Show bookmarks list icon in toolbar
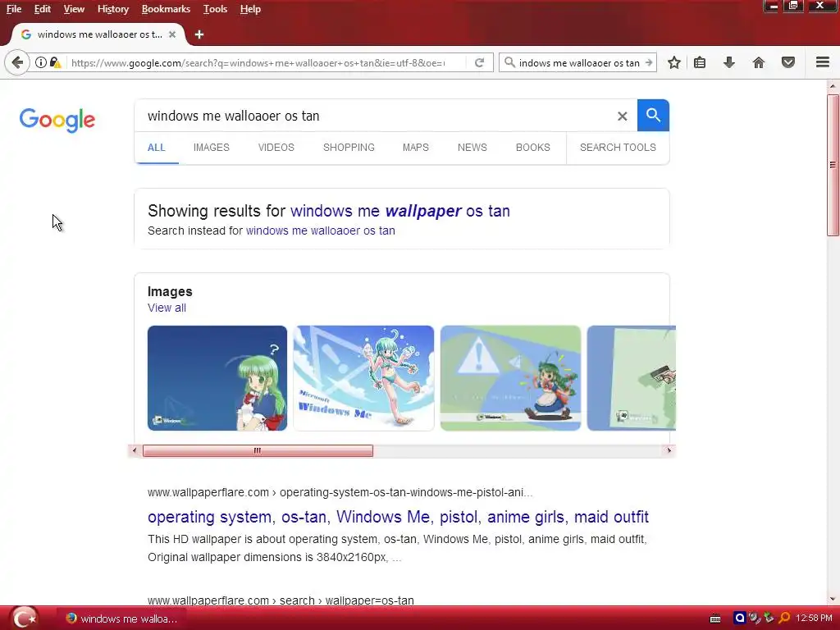 click(x=700, y=62)
